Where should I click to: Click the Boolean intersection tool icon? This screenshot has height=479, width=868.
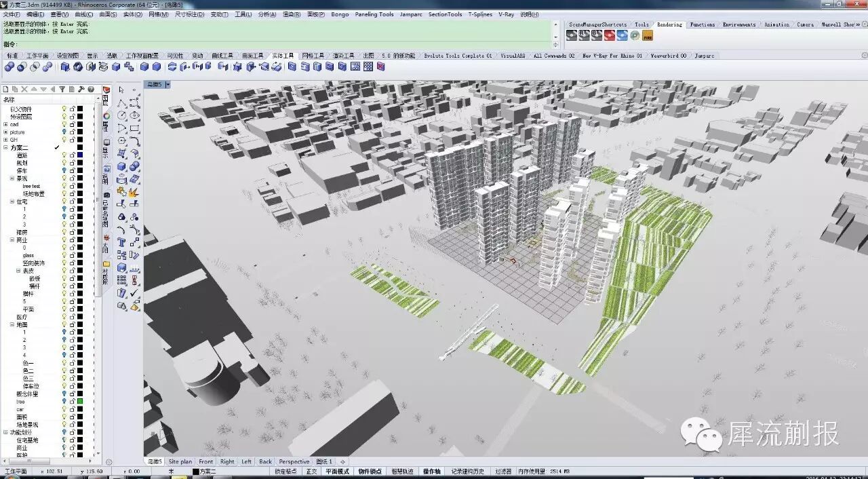coord(35,66)
